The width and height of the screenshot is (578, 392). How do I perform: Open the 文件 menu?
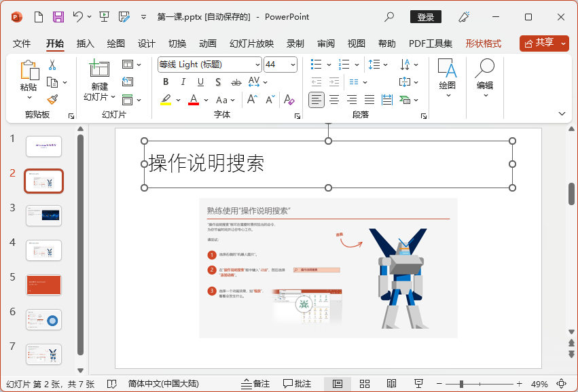pos(22,43)
